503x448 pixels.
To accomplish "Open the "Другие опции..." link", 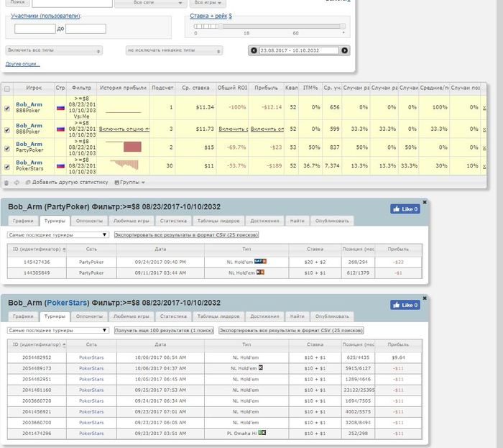I will click(22, 64).
